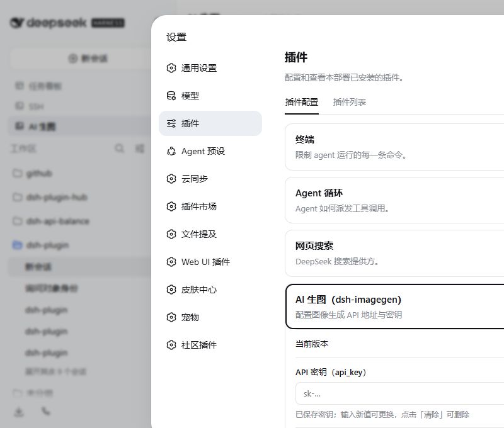This screenshot has width=504, height=428.
Task: Click the 已保存密钥 hint text
Action: [x=382, y=415]
